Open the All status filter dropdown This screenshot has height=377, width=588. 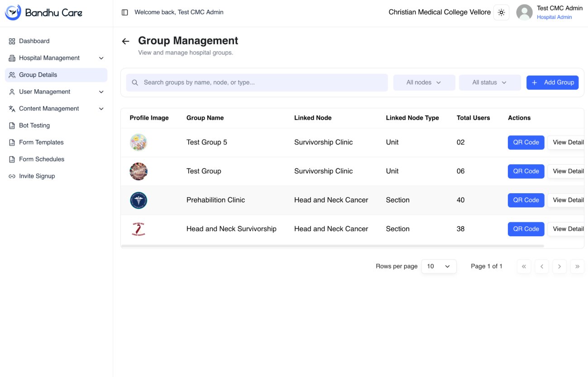click(490, 82)
